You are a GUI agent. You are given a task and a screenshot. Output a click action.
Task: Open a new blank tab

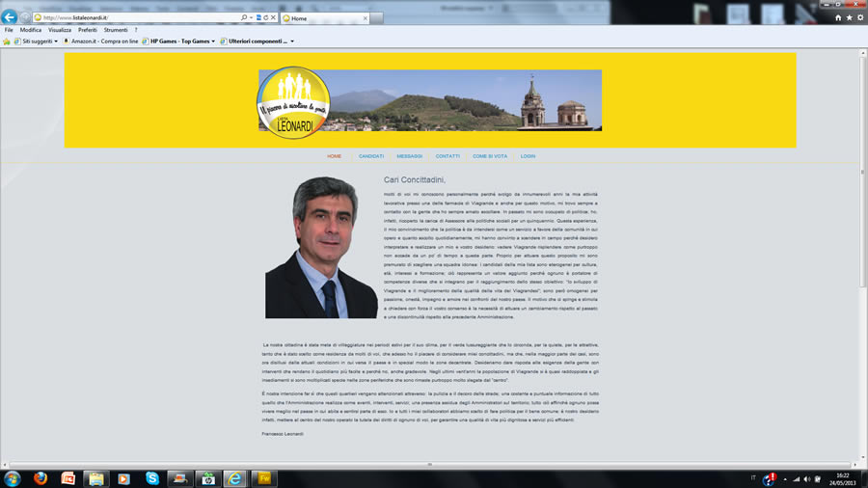pyautogui.click(x=376, y=18)
